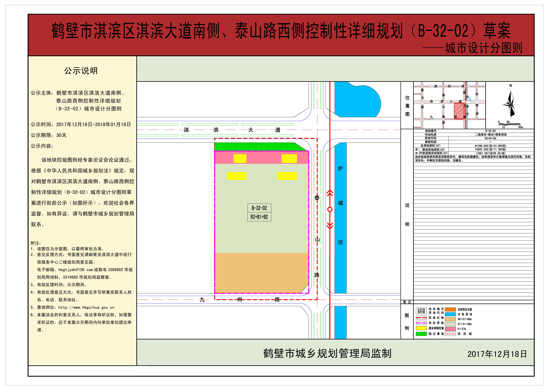The height and width of the screenshot is (392, 550).
Task: Click the 高压线 legend text label
Action: point(465,334)
